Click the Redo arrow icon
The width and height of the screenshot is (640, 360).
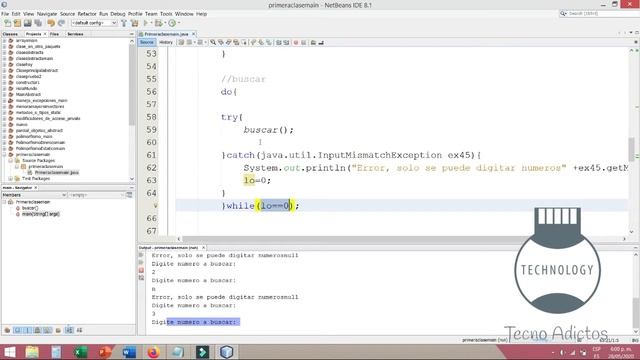click(61, 23)
